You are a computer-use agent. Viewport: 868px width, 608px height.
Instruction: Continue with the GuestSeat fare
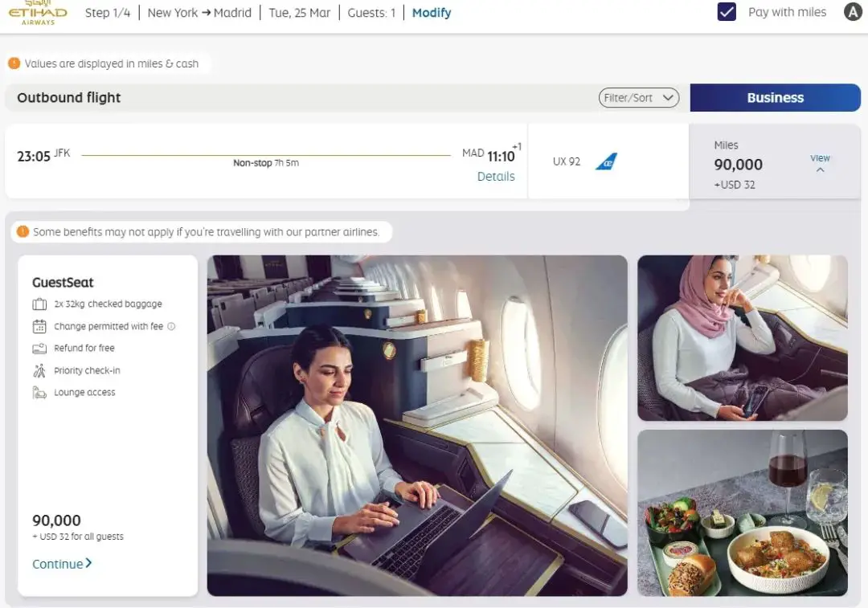point(62,564)
